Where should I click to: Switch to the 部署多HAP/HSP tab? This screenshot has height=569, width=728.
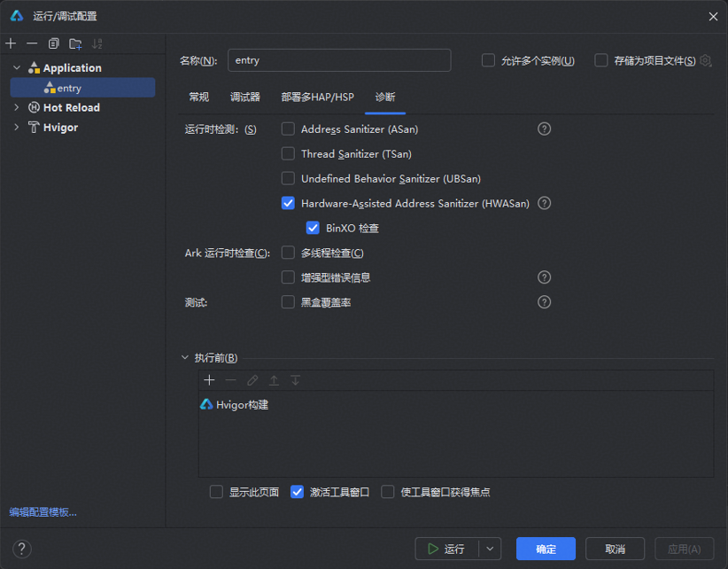pos(318,97)
